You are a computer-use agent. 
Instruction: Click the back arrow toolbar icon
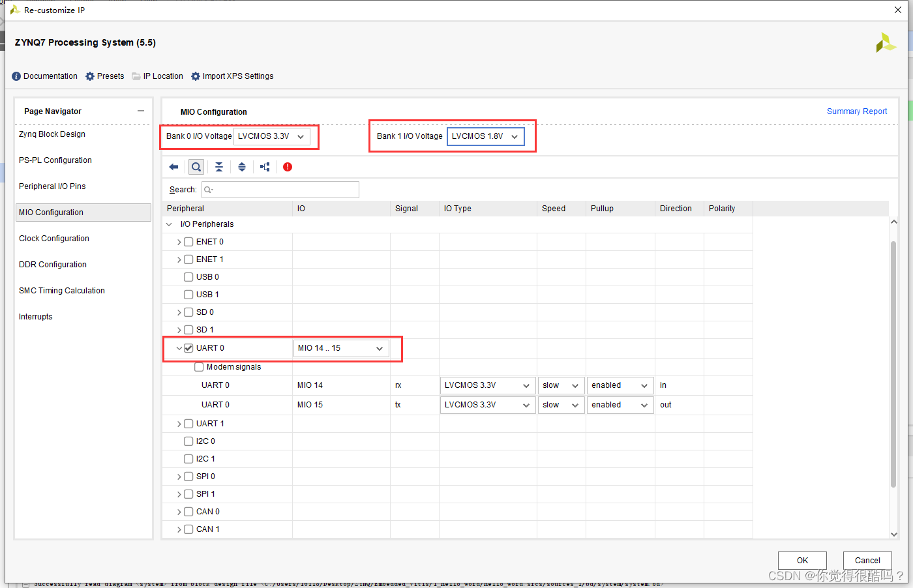[173, 167]
